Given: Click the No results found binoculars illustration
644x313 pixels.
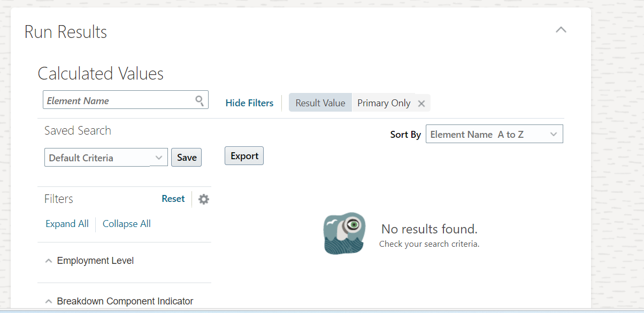Looking at the screenshot, I should point(345,233).
